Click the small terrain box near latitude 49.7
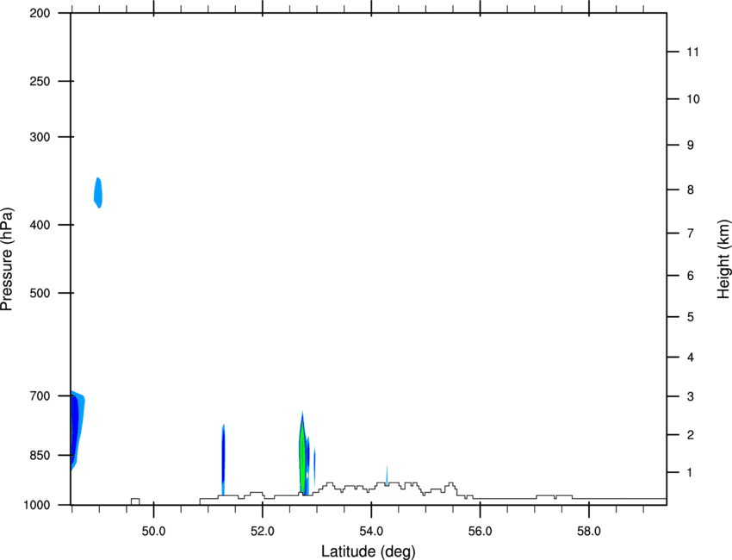This screenshot has width=732, height=560. click(135, 501)
